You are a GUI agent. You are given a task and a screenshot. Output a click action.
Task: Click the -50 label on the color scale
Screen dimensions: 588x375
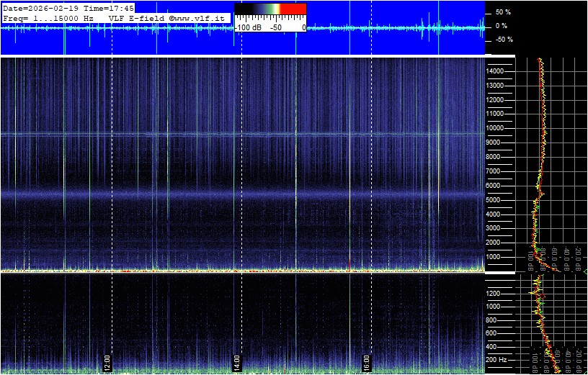[x=275, y=27]
